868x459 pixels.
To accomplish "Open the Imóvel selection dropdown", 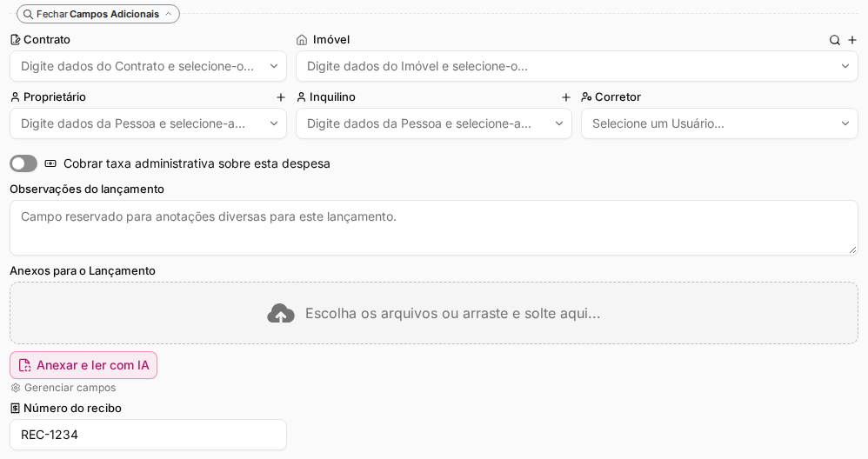I will 577,66.
